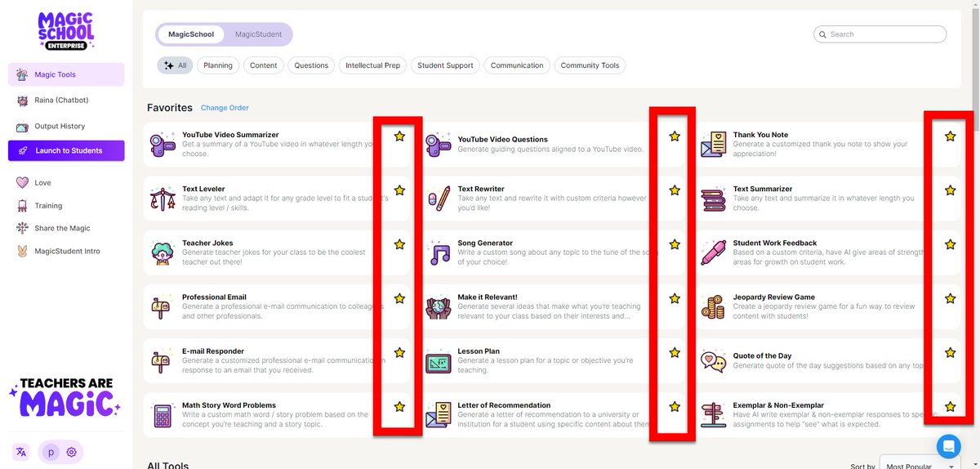Click Launch to Students button
Image resolution: width=980 pixels, height=469 pixels.
[66, 151]
